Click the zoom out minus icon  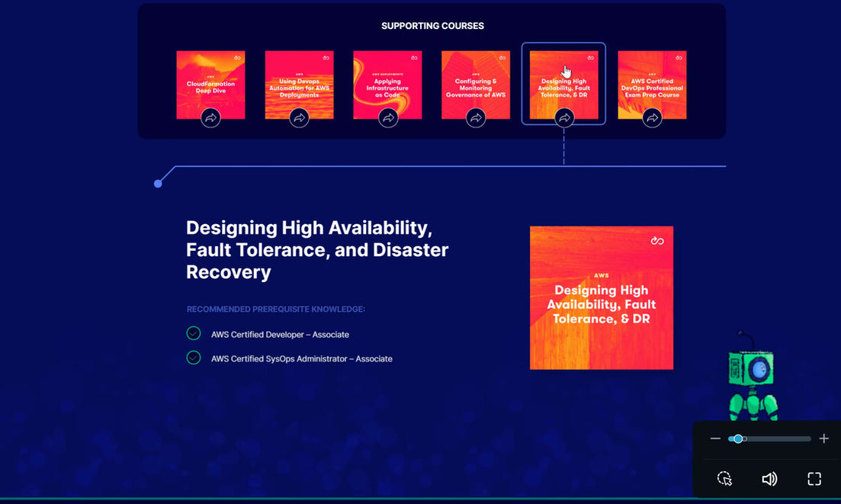click(x=715, y=438)
